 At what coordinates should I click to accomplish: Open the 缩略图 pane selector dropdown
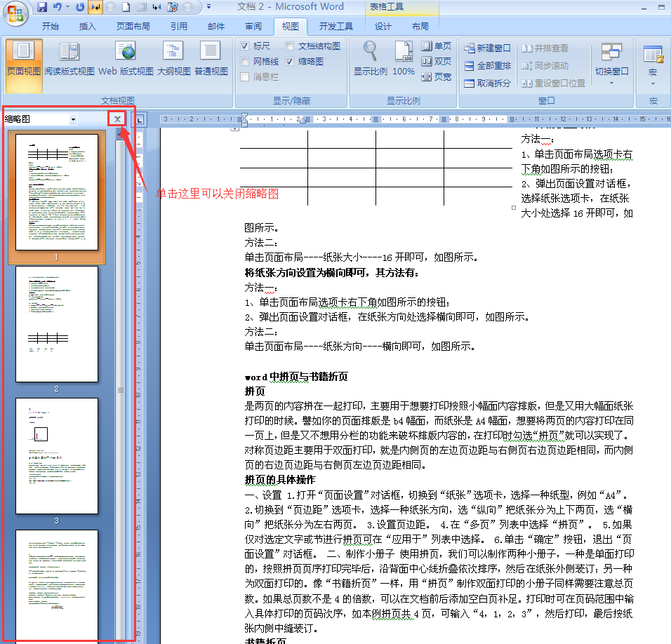[73, 120]
